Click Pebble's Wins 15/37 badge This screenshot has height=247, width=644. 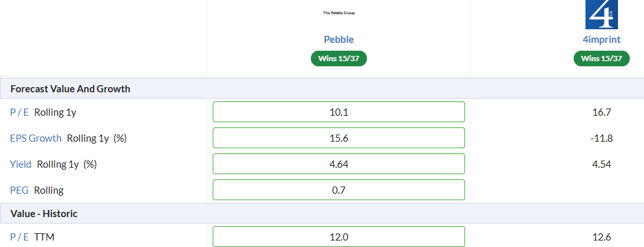(339, 58)
